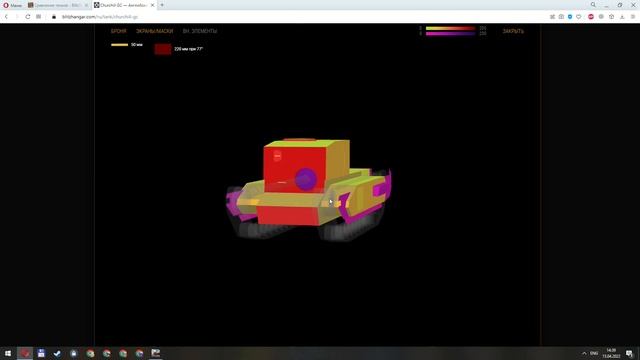Click the camera snapshot icon
The width and height of the screenshot is (640, 360).
pyautogui.click(x=561, y=17)
